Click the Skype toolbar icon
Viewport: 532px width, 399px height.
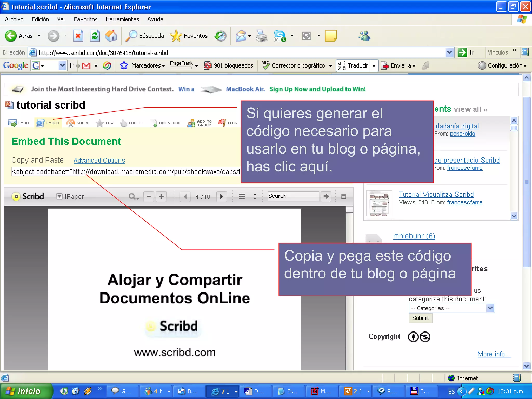[x=280, y=36]
